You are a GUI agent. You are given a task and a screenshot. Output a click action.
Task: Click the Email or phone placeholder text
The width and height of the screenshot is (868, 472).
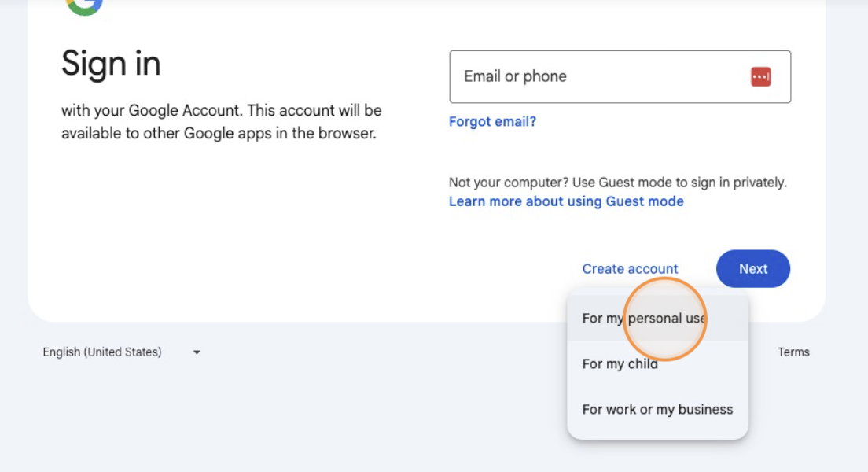[x=515, y=76]
